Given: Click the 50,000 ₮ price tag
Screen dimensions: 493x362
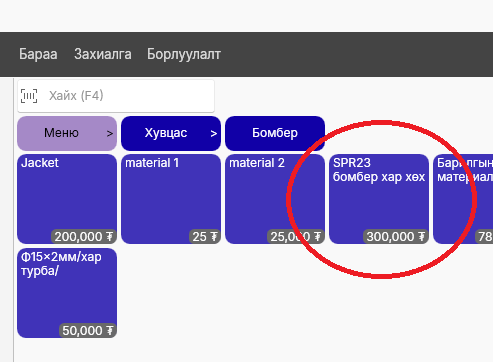Looking at the screenshot, I should click(x=88, y=331).
